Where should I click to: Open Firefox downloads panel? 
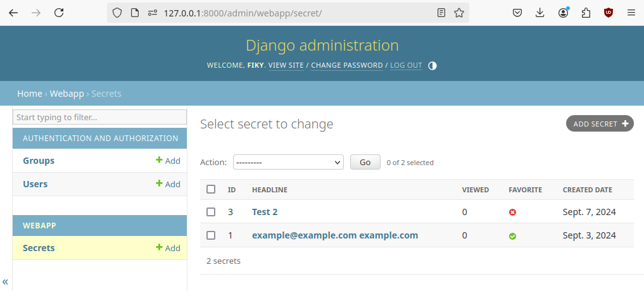point(540,13)
